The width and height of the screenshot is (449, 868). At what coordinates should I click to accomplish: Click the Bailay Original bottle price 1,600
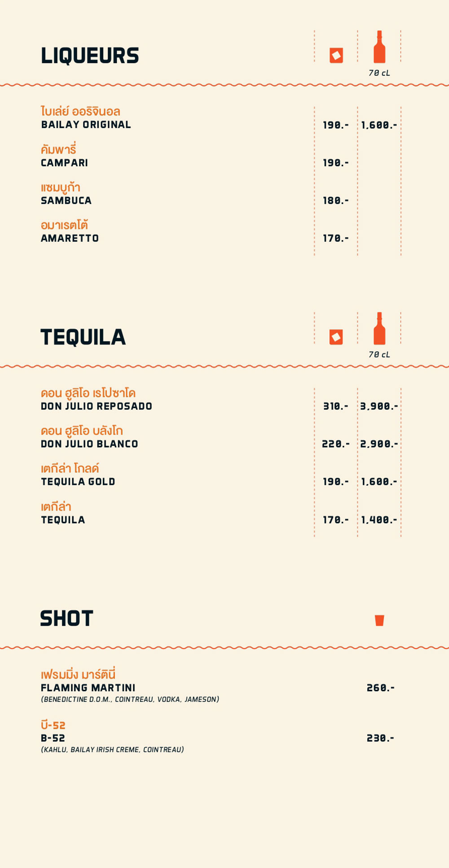pyautogui.click(x=379, y=125)
